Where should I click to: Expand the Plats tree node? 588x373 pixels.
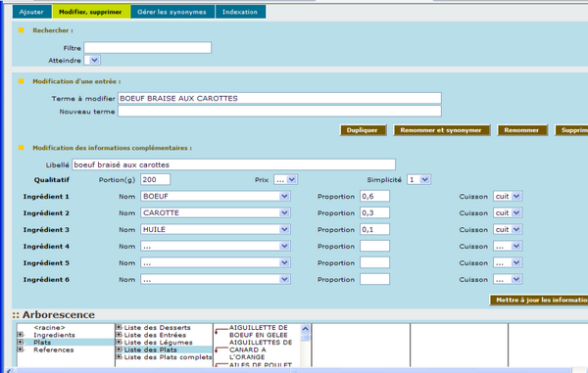coord(21,342)
